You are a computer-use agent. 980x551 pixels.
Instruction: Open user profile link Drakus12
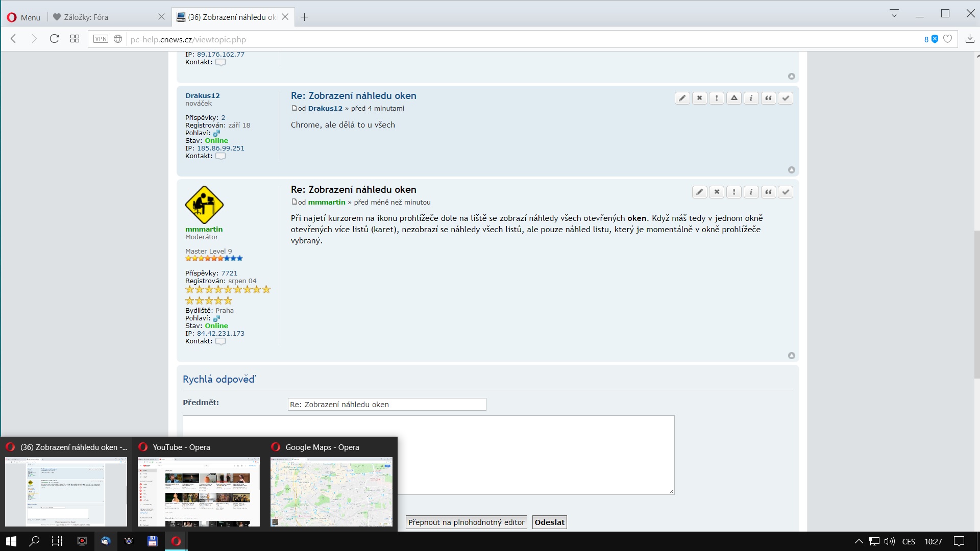click(202, 95)
